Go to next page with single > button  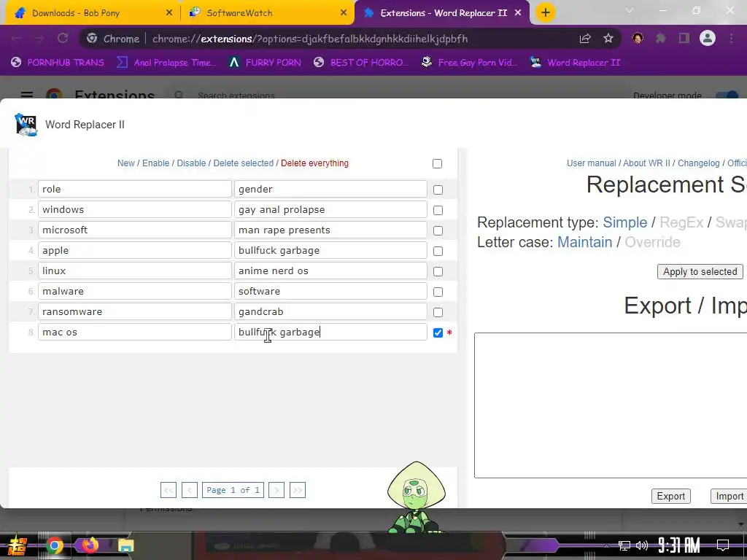point(276,490)
